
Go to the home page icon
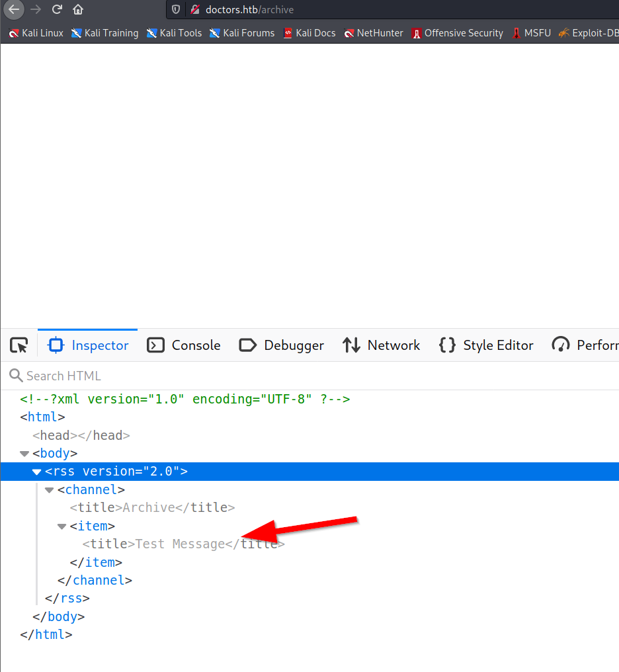tap(78, 9)
